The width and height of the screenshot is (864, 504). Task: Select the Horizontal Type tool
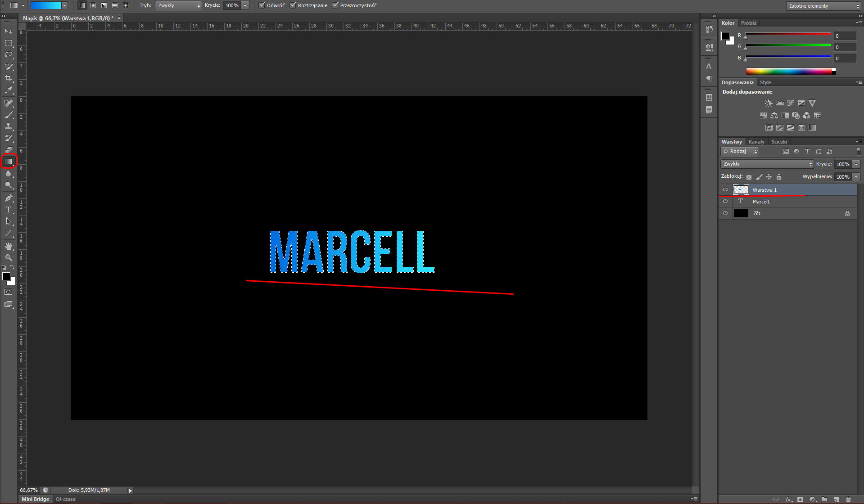[9, 210]
